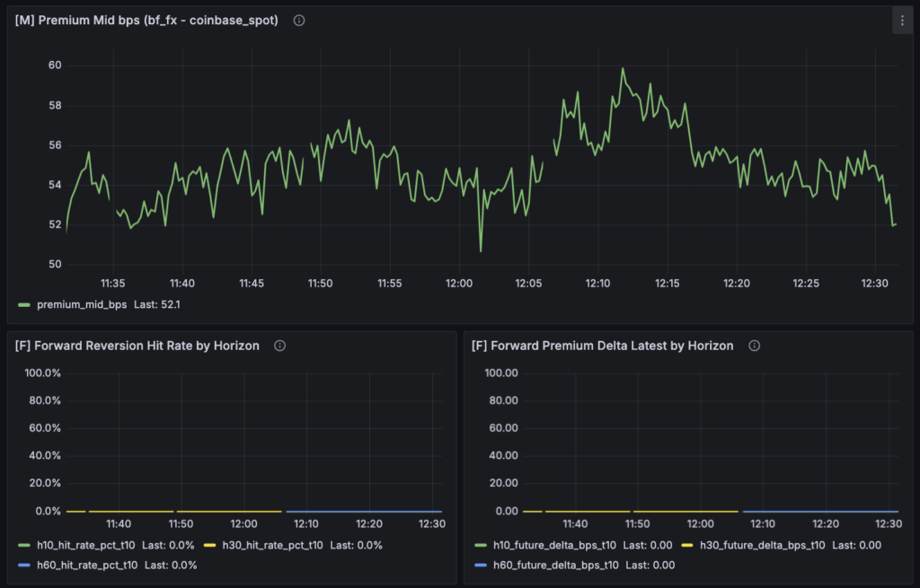
Task: Open Forward Reversion Hit Rate by Horizon title menu
Action: coord(137,346)
